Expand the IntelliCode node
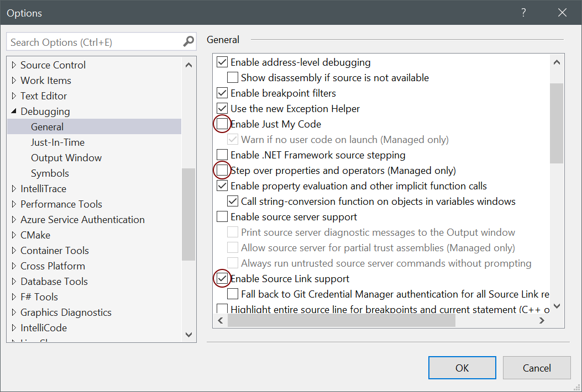The width and height of the screenshot is (582, 392). (x=14, y=328)
